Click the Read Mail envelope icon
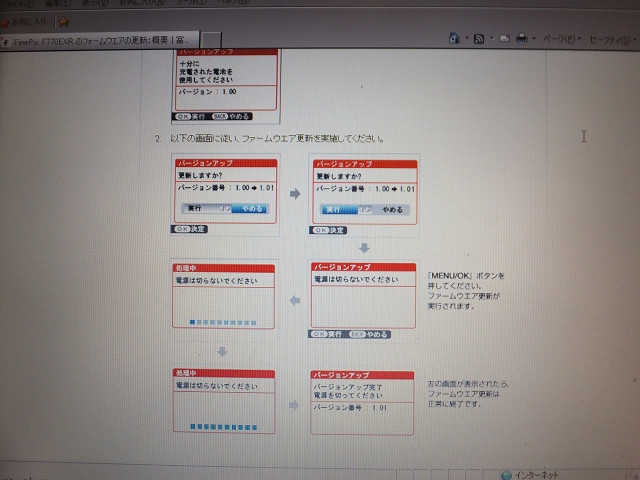Image resolution: width=640 pixels, height=480 pixels. 504,39
